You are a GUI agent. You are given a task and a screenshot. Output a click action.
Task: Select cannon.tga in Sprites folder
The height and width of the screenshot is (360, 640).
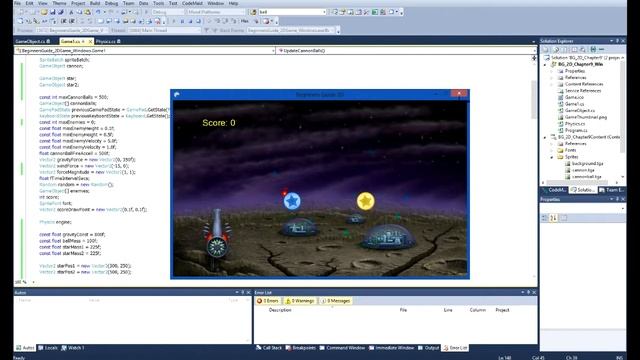pyautogui.click(x=583, y=170)
